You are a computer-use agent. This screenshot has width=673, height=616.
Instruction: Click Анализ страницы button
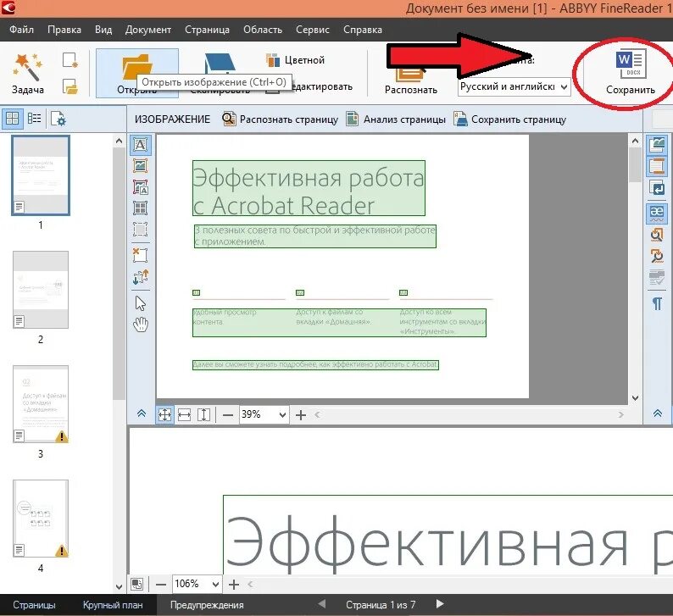[x=396, y=119]
